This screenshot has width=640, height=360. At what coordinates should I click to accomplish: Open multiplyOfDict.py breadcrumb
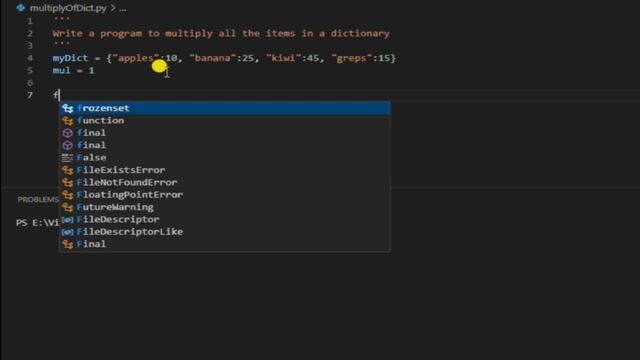coord(68,8)
